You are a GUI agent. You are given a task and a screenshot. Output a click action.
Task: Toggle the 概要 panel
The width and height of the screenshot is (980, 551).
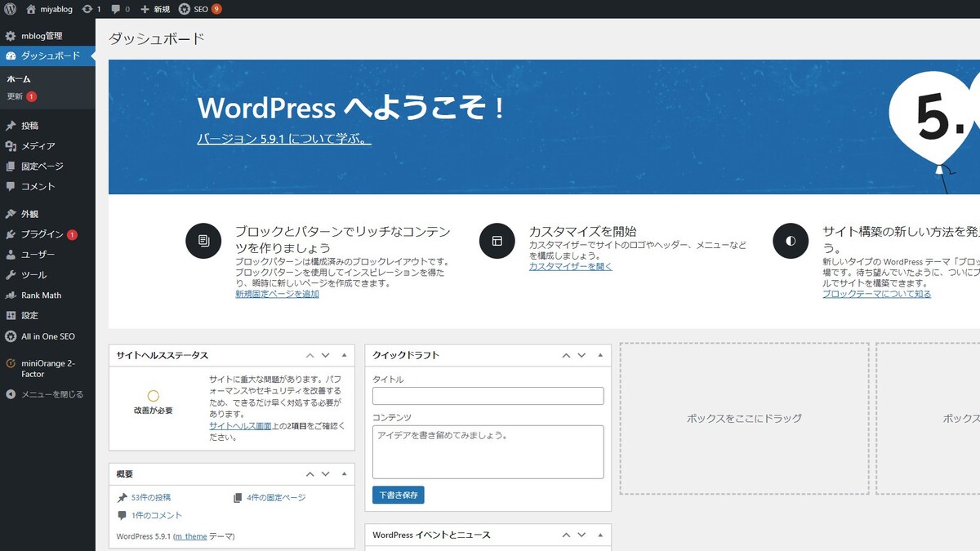[x=344, y=474]
